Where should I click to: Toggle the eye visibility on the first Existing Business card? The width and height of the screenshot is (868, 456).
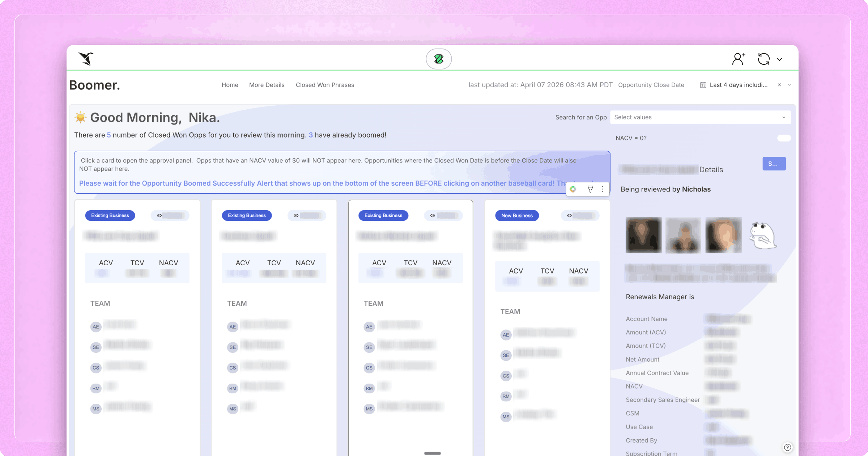point(159,215)
